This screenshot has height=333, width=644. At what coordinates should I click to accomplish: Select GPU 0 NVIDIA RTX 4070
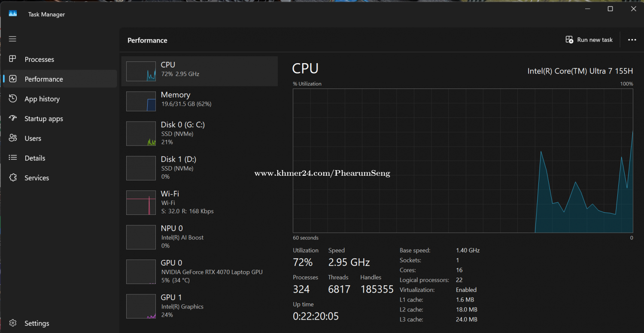200,272
